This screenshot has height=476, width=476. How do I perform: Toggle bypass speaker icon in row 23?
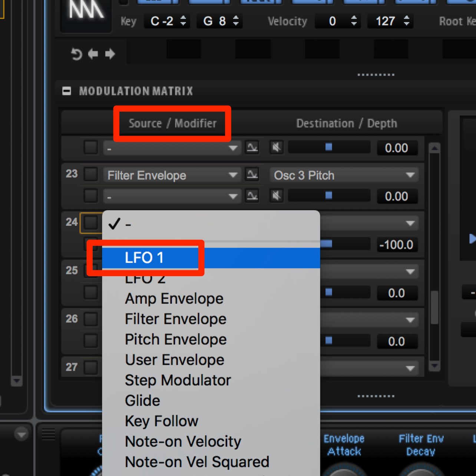tap(276, 195)
